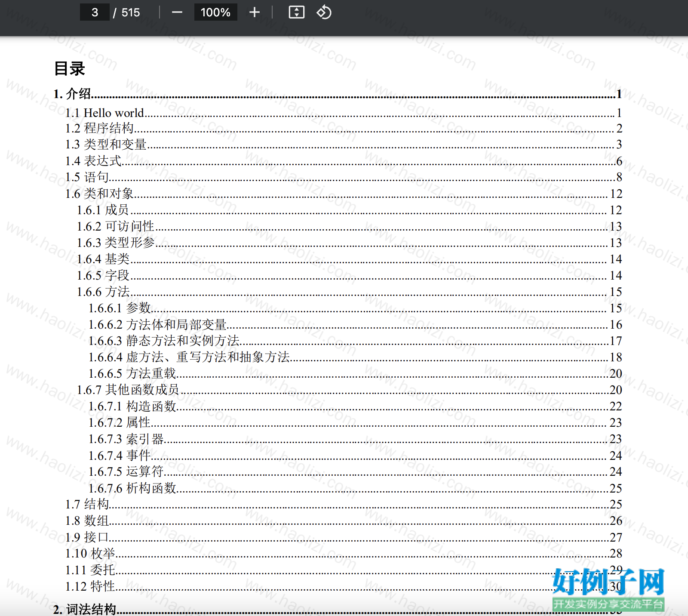Select the page number field showing 3
The image size is (688, 616).
point(95,12)
